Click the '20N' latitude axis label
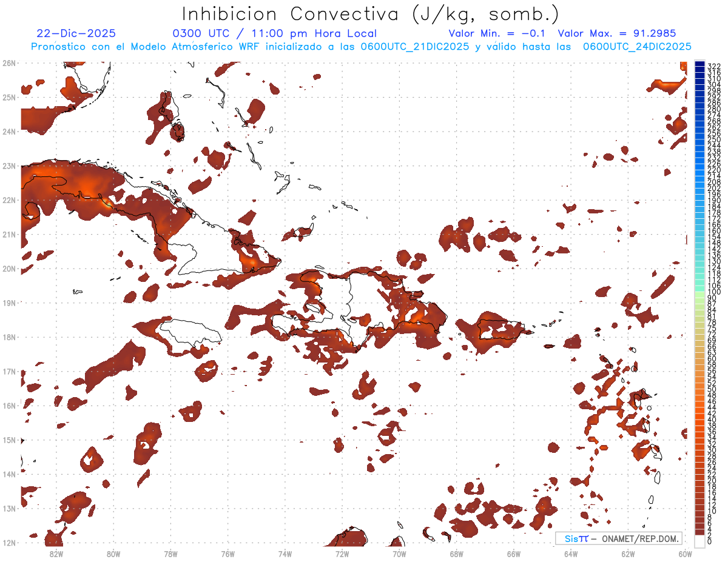The width and height of the screenshot is (728, 562). [x=8, y=269]
